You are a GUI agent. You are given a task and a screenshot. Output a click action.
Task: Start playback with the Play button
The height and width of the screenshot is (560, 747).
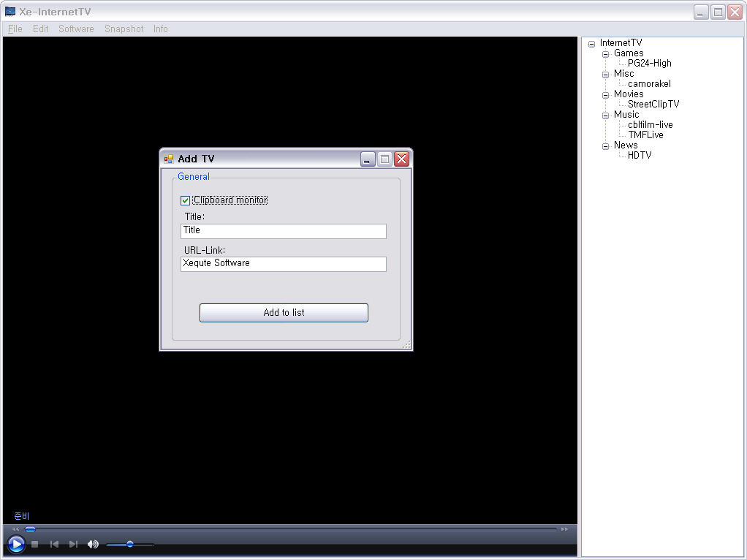(16, 544)
